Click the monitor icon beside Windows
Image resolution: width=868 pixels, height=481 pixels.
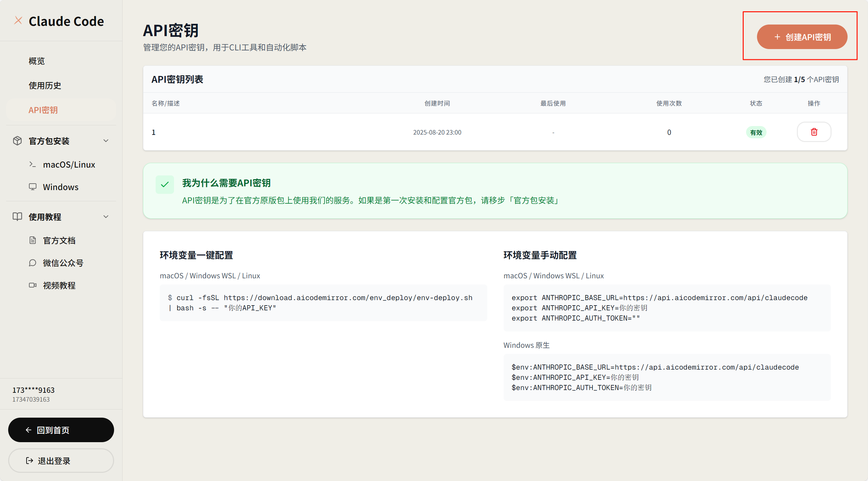[x=32, y=187]
